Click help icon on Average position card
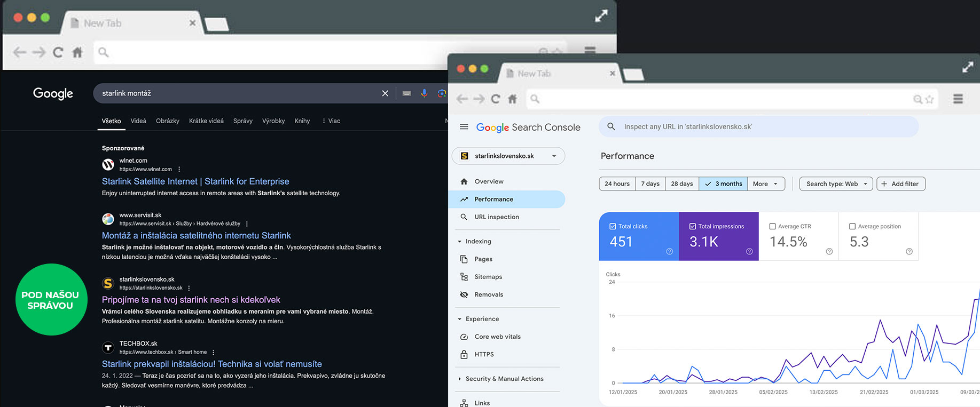Image resolution: width=980 pixels, height=407 pixels. (909, 251)
